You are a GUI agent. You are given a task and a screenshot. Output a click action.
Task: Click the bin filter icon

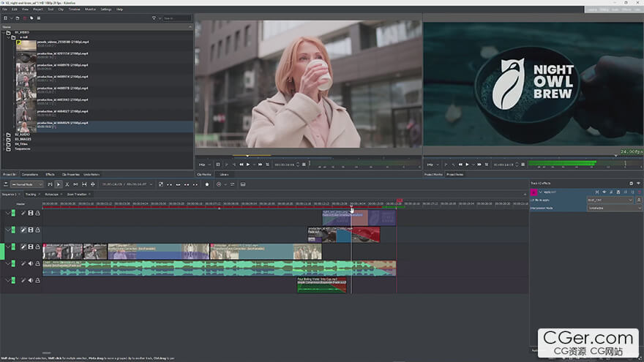point(154,18)
